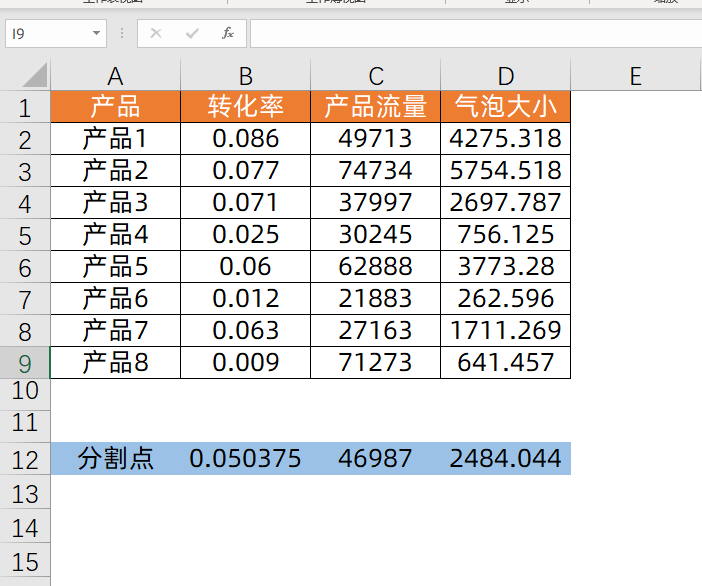702x586 pixels.
Task: Click the 气泡大小 header cell
Action: (x=505, y=107)
